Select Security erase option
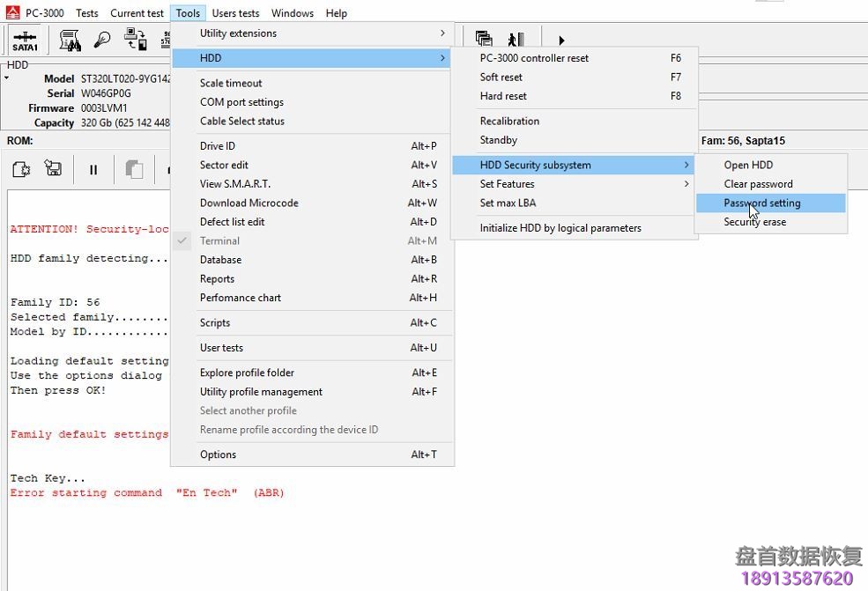This screenshot has height=591, width=868. click(x=754, y=223)
